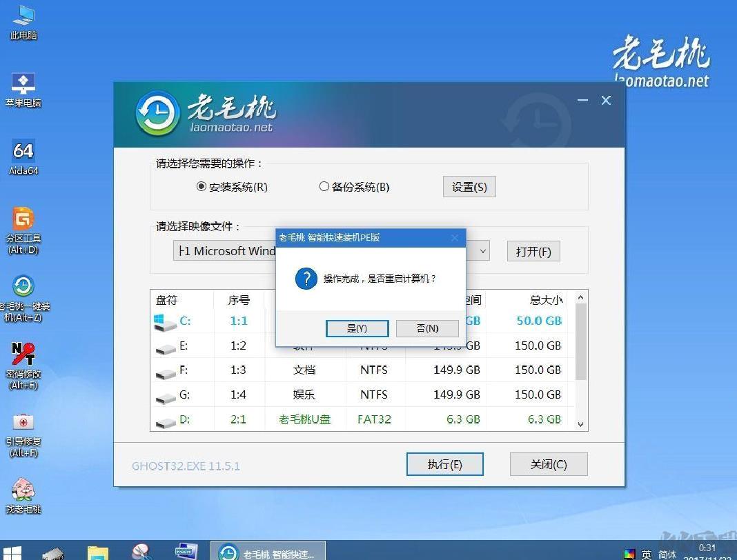Open the 密码修改 (Alt+E) desktop tool
737x560 pixels.
tap(23, 366)
